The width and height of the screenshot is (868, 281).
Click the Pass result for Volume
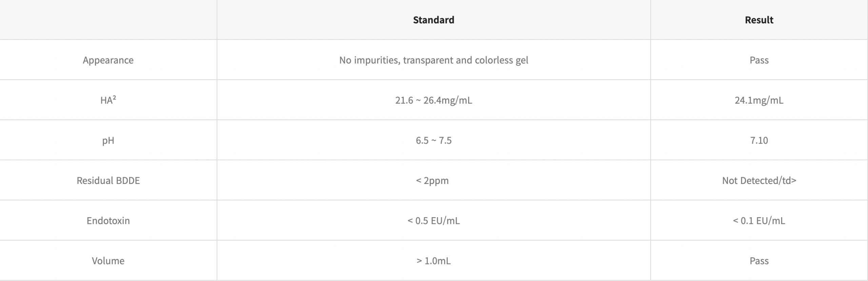759,261
